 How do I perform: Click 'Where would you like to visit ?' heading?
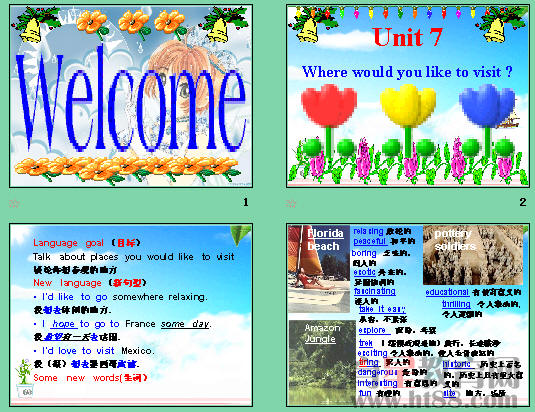point(407,72)
